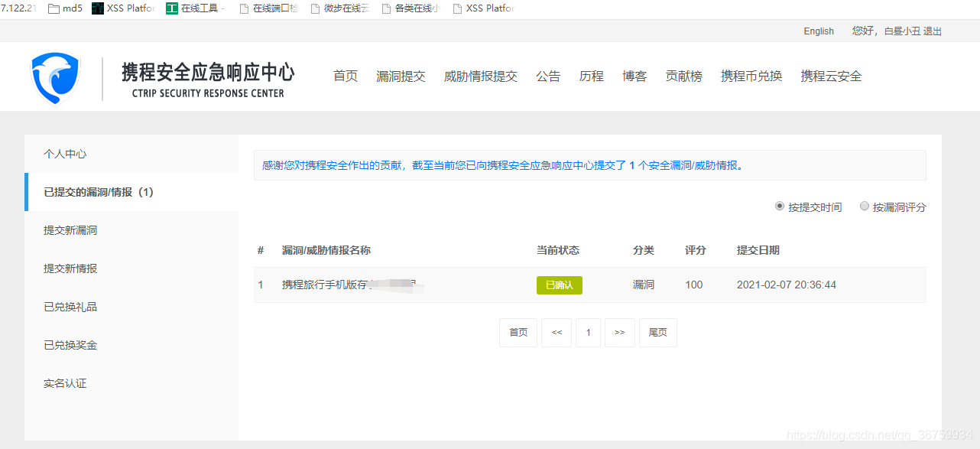Open 博客 in the top navigation

(634, 76)
